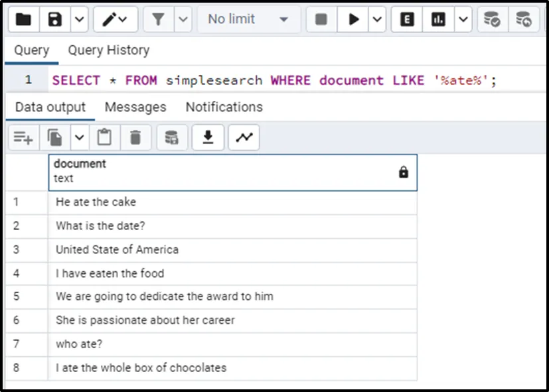Expand the Execute options dropdown arrow
Image resolution: width=549 pixels, height=392 pixels.
tap(377, 20)
